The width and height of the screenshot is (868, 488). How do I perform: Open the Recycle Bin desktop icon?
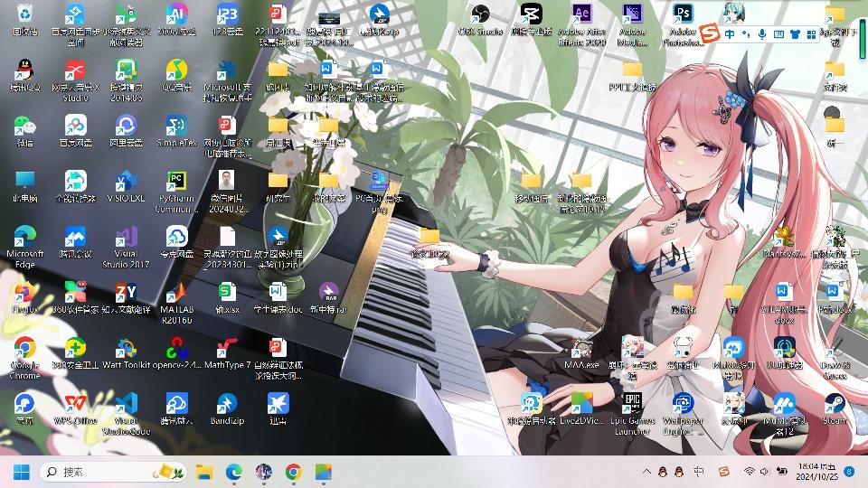[x=25, y=20]
